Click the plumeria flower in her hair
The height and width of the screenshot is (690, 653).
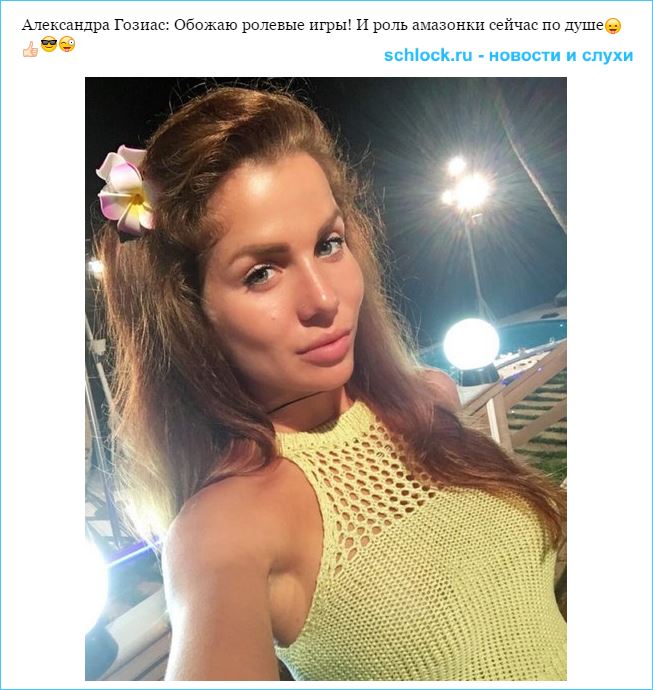[x=125, y=191]
